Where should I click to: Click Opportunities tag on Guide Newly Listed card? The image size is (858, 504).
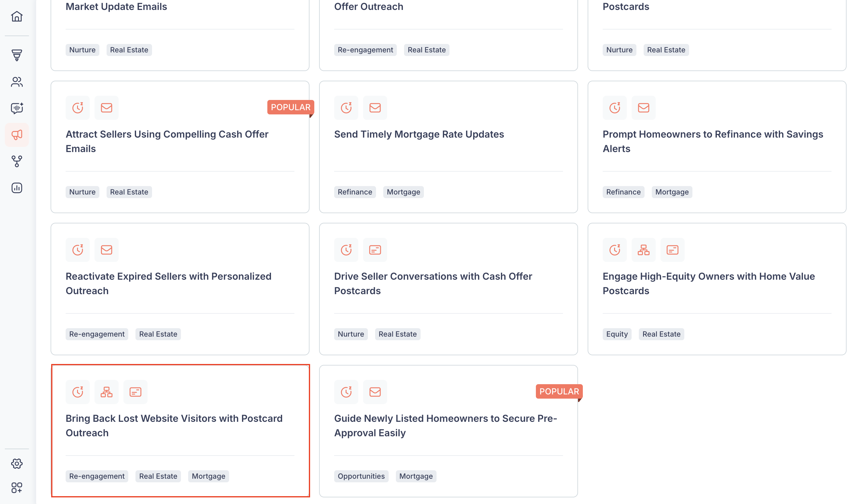coord(361,476)
